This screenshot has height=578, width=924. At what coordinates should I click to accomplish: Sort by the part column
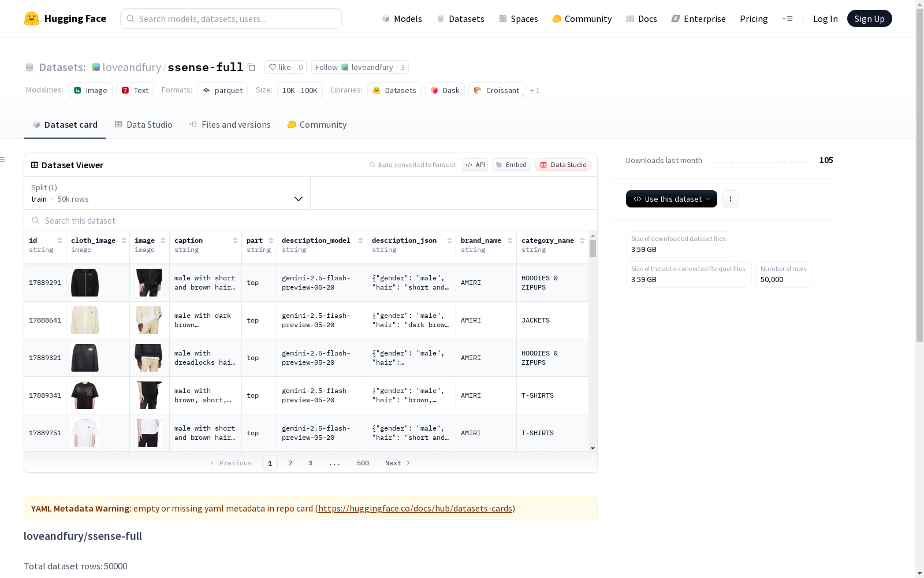coord(271,240)
